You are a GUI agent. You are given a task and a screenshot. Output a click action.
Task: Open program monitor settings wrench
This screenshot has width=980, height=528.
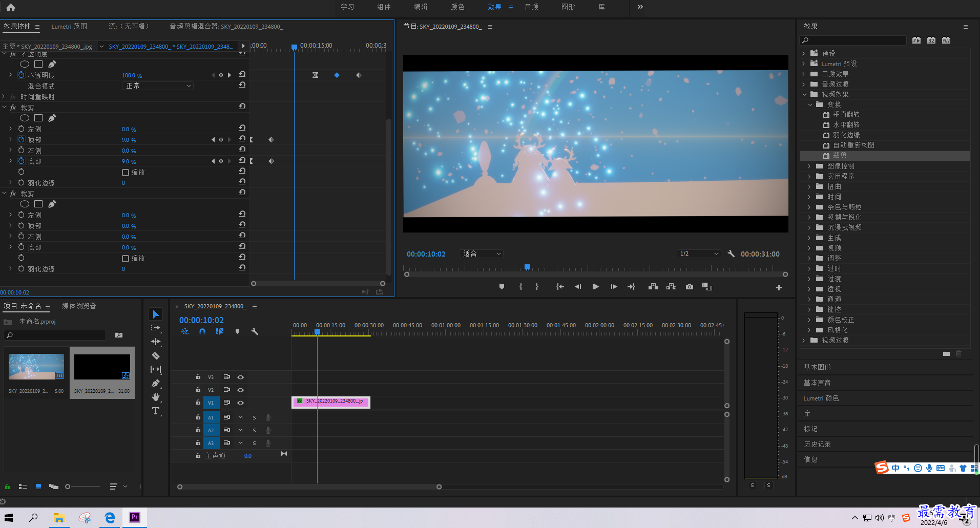(x=731, y=254)
